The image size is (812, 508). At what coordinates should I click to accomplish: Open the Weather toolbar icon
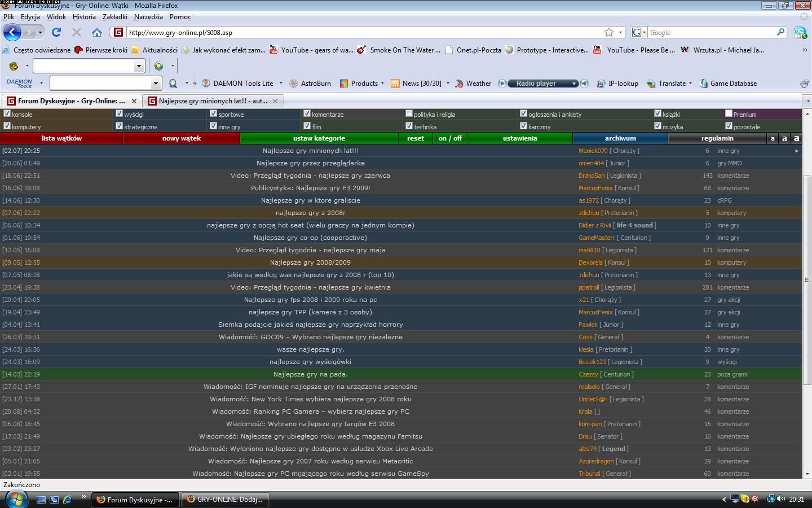pos(460,84)
